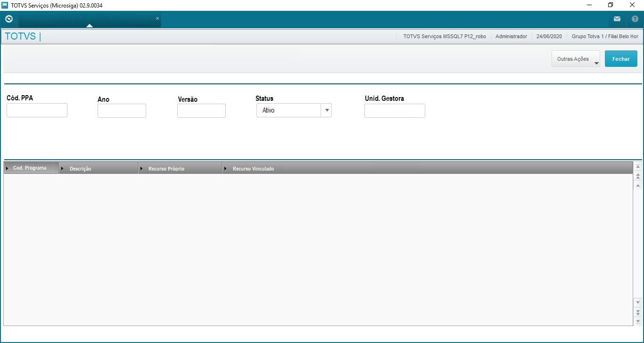Image resolution: width=644 pixels, height=343 pixels.
Task: Click the date 24/06/2020 in header
Action: point(549,36)
